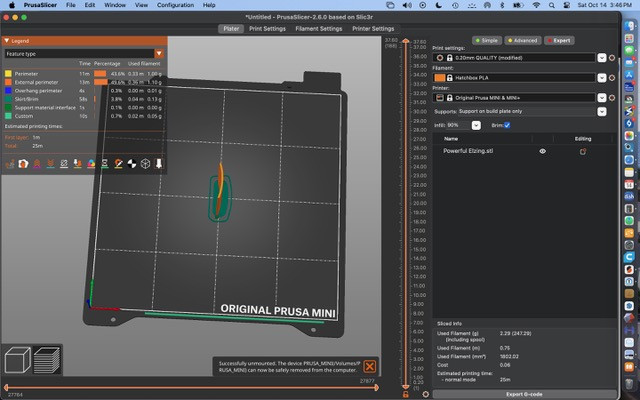Image resolution: width=640 pixels, height=400 pixels.
Task: Click the orange Hatchbox PLA filament color swatch
Action: tap(440, 77)
